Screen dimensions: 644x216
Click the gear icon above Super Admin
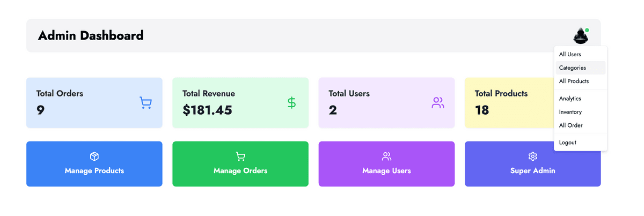pyautogui.click(x=533, y=157)
